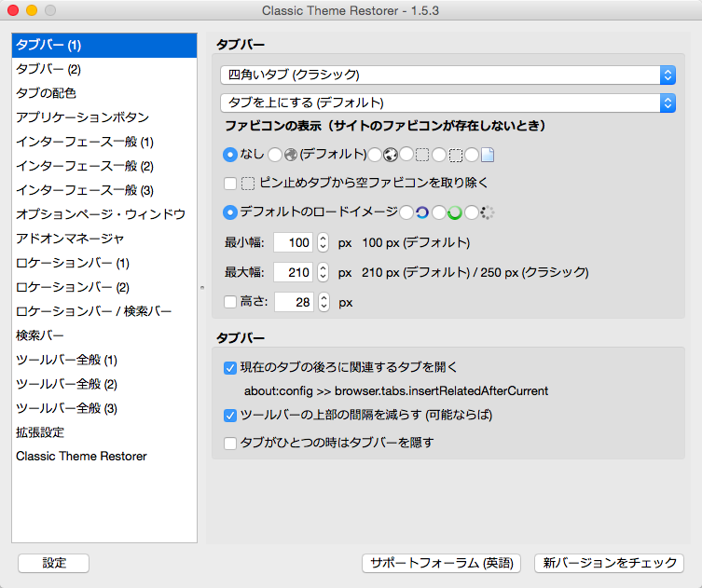Click the 最大幅 value field showing 210
702x588 pixels.
tap(294, 272)
